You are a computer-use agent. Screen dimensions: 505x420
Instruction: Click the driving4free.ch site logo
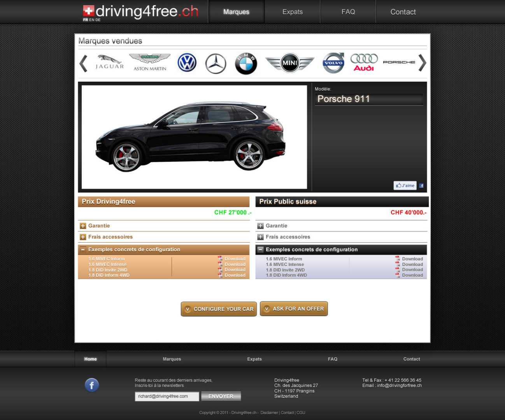tap(141, 12)
